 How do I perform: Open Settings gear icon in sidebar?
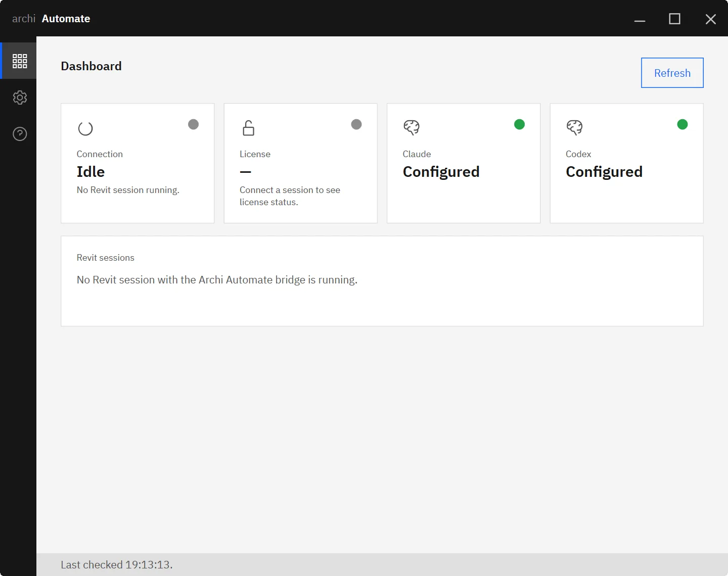20,98
